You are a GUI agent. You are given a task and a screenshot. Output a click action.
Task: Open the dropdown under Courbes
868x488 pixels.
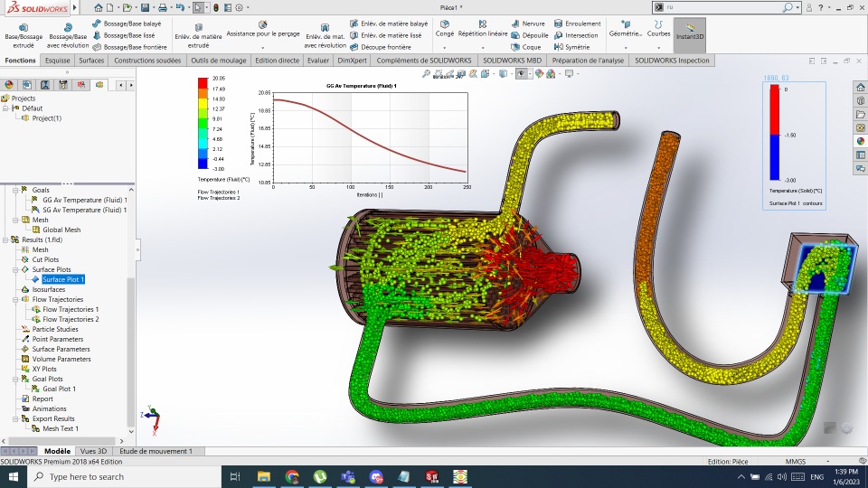point(658,48)
